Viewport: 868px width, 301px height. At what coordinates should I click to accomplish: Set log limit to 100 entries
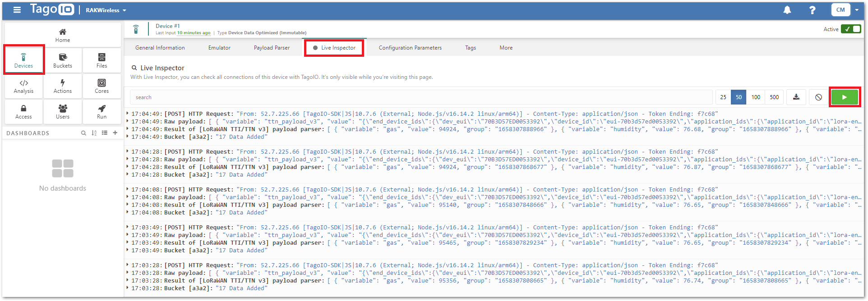756,97
